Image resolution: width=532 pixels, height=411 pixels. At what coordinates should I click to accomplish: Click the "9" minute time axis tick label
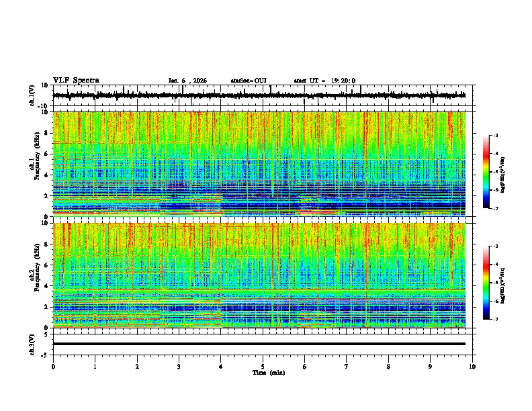point(430,367)
